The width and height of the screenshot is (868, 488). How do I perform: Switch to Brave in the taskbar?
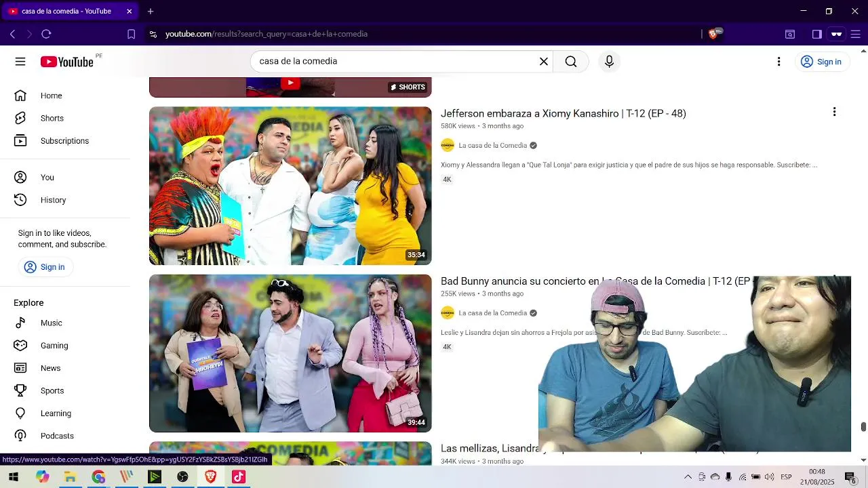(210, 477)
